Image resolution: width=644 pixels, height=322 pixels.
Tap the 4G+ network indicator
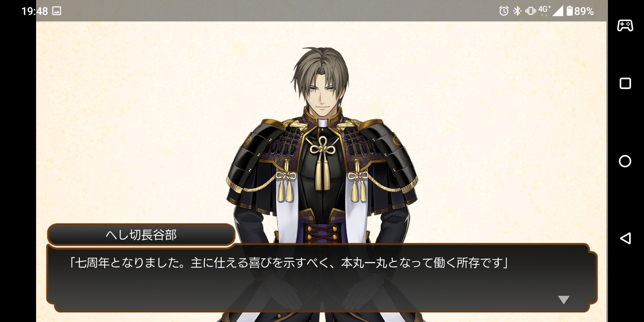pyautogui.click(x=544, y=10)
